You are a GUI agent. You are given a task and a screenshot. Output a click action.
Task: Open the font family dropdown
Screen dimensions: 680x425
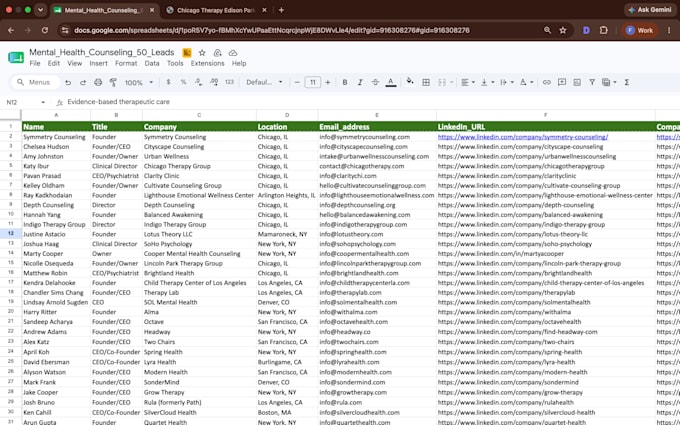[264, 82]
